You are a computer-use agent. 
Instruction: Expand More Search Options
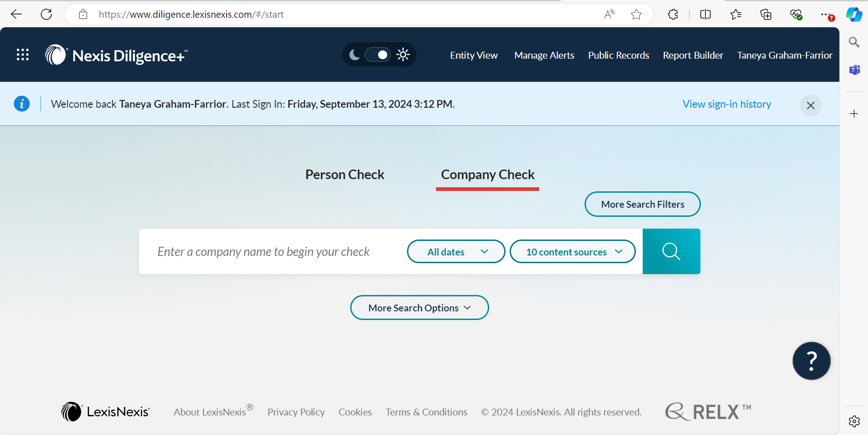419,308
